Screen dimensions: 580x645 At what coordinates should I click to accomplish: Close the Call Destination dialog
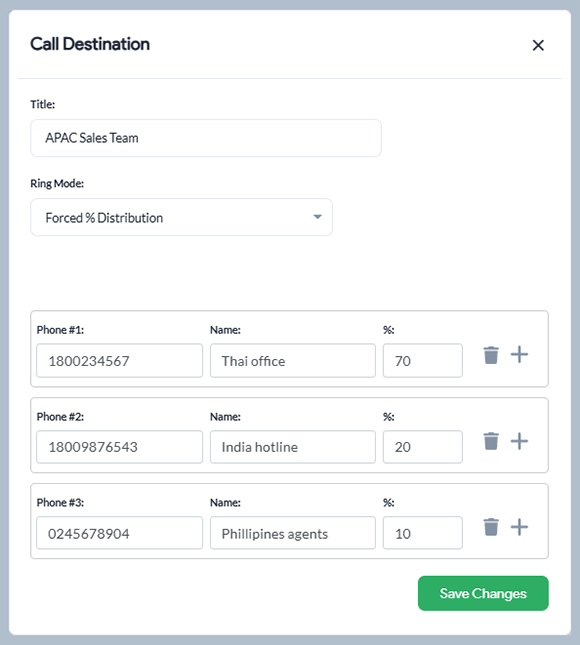[x=538, y=45]
